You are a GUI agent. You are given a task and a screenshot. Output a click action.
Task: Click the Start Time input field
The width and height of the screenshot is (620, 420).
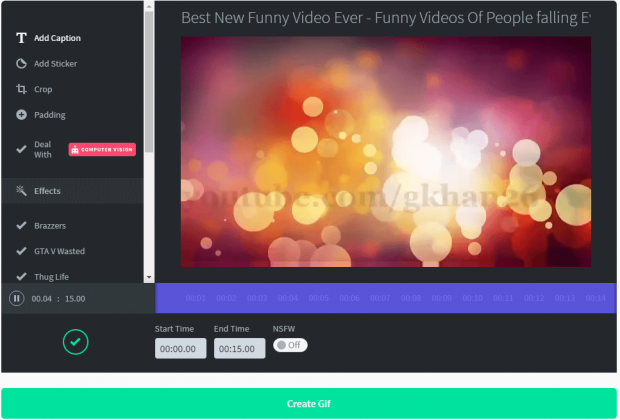coord(181,348)
